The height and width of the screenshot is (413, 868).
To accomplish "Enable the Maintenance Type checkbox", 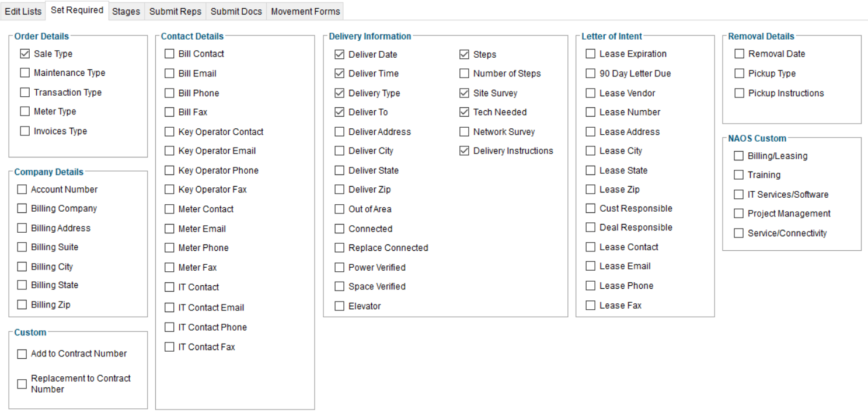I will (x=25, y=73).
